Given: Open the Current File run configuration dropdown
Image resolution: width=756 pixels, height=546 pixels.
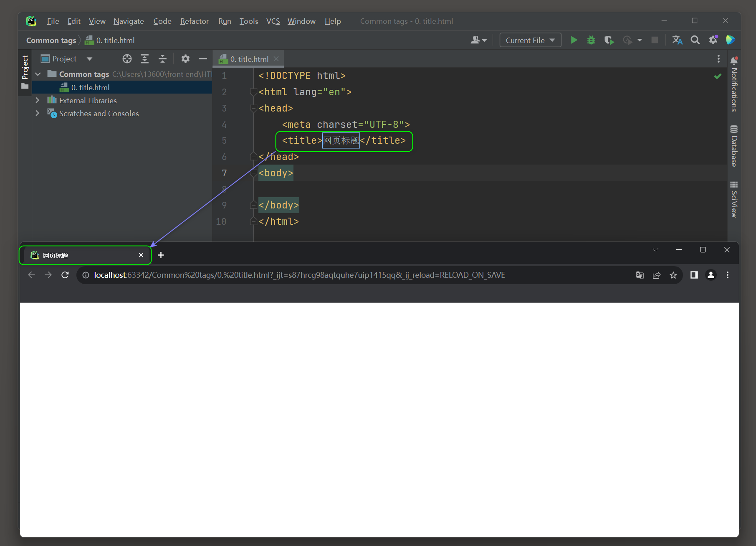Looking at the screenshot, I should coord(530,40).
